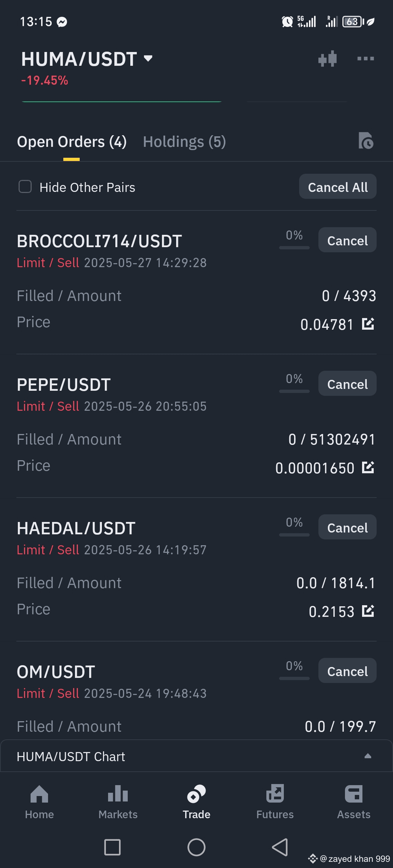Switch to the Holdings (5) tab
This screenshot has height=868, width=393.
point(184,142)
